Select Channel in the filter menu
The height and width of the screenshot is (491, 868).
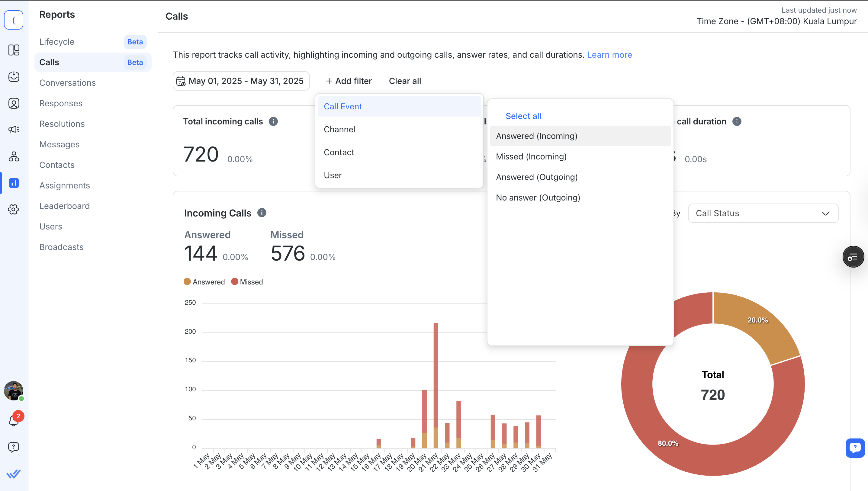coord(339,129)
